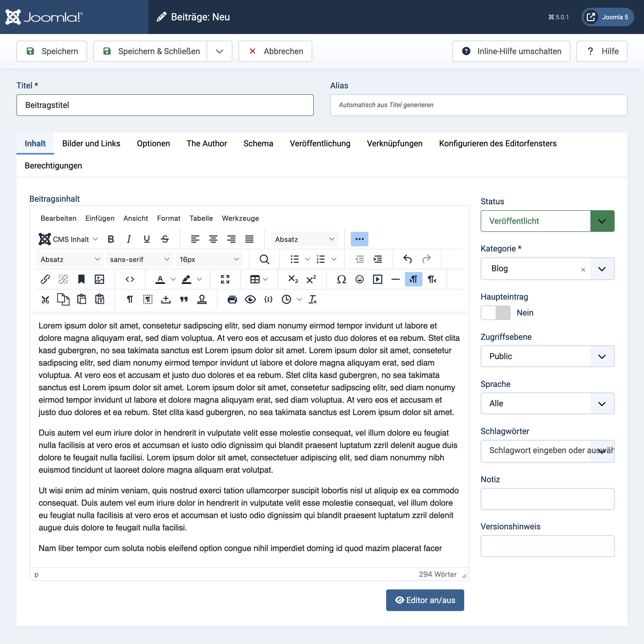The image size is (644, 644).
Task: Apply the current text color
Action: tap(160, 279)
